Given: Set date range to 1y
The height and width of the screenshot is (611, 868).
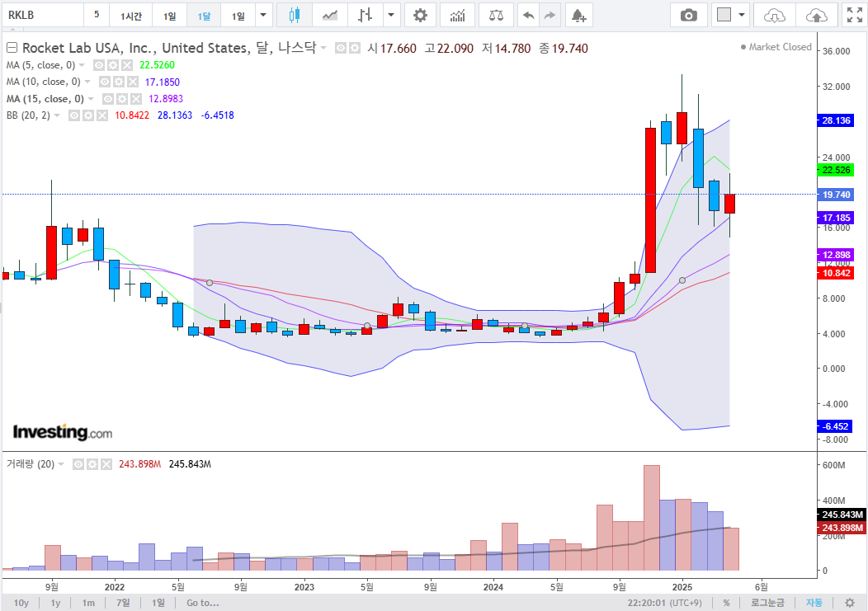Looking at the screenshot, I should [x=55, y=603].
